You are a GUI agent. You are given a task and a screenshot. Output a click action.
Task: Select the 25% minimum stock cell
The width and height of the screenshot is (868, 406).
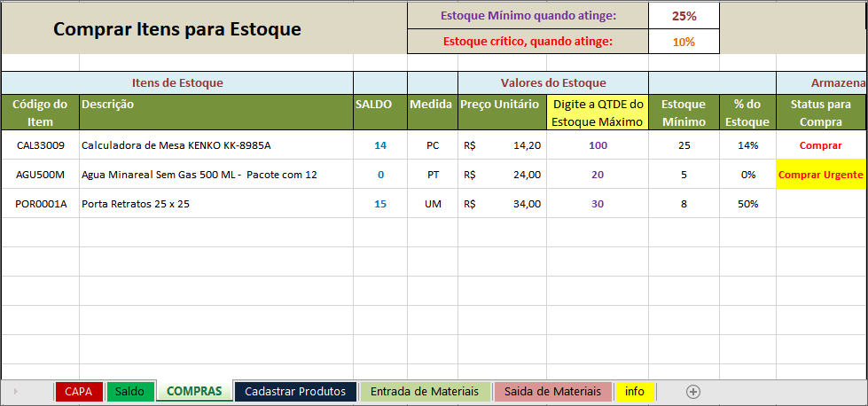684,16
